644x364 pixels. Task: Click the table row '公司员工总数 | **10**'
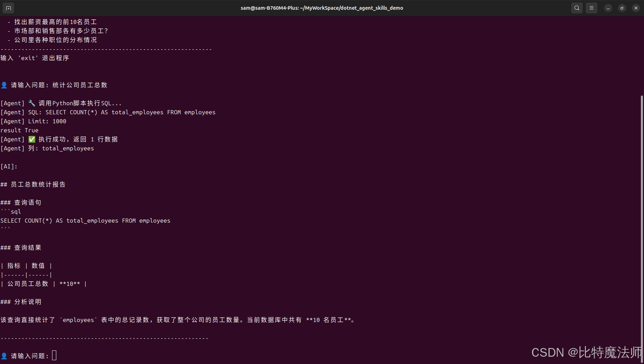click(x=44, y=284)
